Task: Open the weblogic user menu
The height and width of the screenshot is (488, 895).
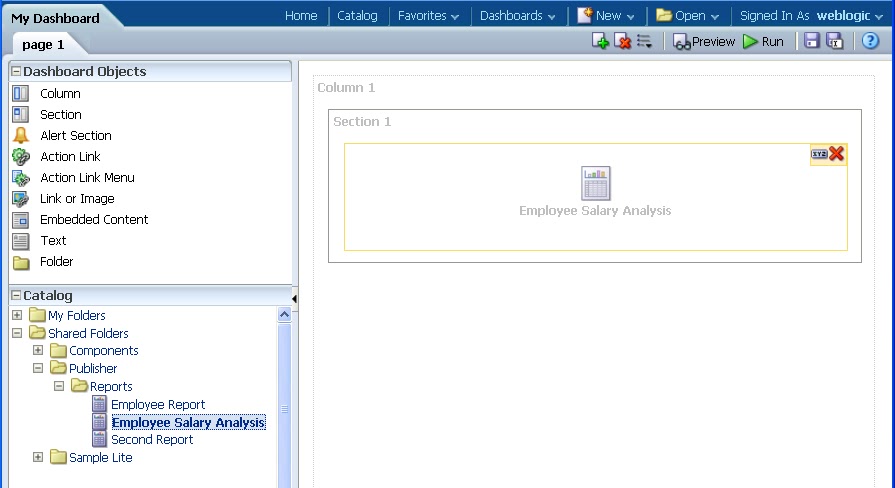Action: (849, 16)
